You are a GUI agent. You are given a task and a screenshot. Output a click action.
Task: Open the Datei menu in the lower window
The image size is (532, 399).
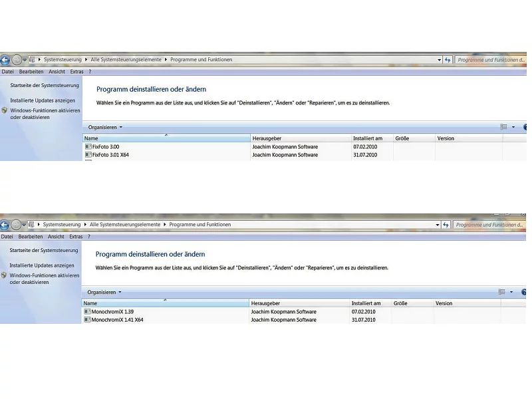pyautogui.click(x=7, y=237)
